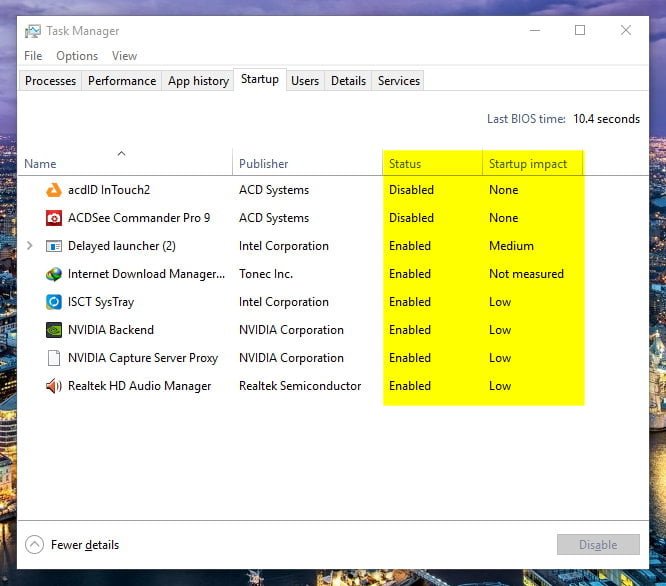Open the Options menu
Screen dimensions: 666x586
[77, 56]
